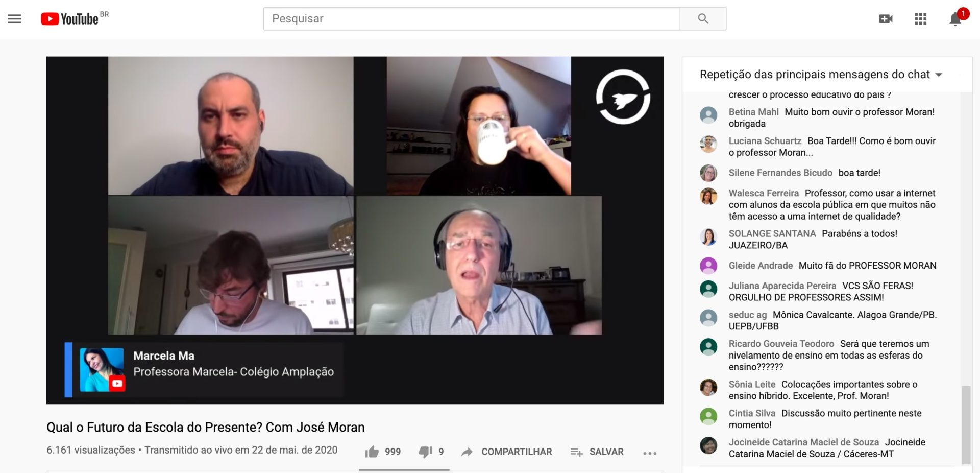Click the SALVAR label
The height and width of the screenshot is (473, 980).
(606, 452)
